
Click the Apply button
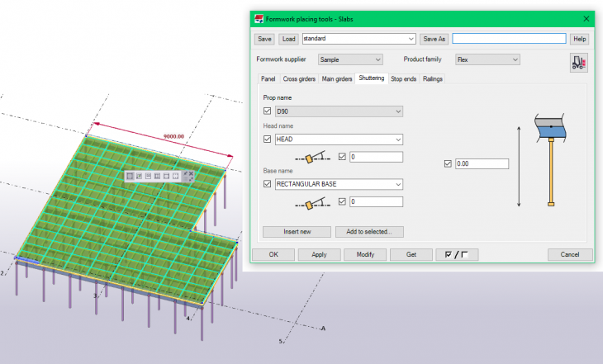[x=319, y=254]
